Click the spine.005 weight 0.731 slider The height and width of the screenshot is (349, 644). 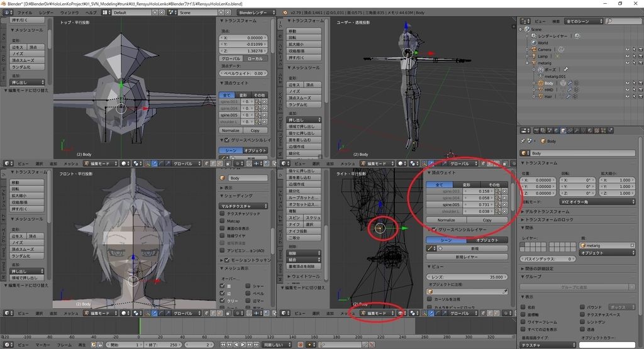tap(478, 204)
